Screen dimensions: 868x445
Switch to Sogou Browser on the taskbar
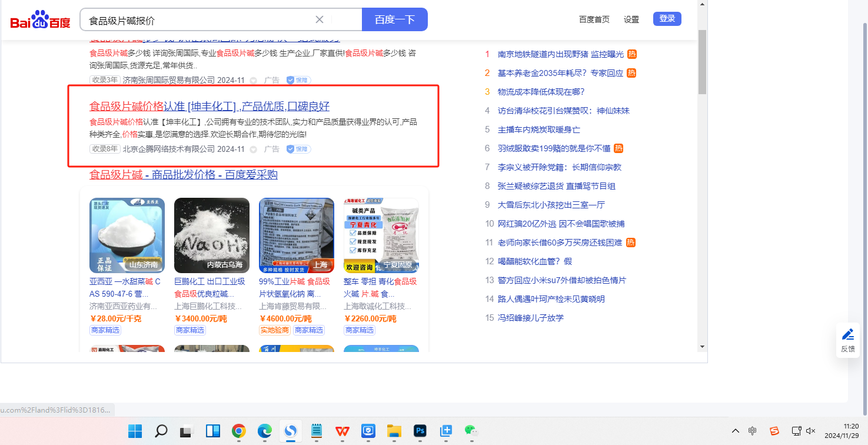(290, 431)
